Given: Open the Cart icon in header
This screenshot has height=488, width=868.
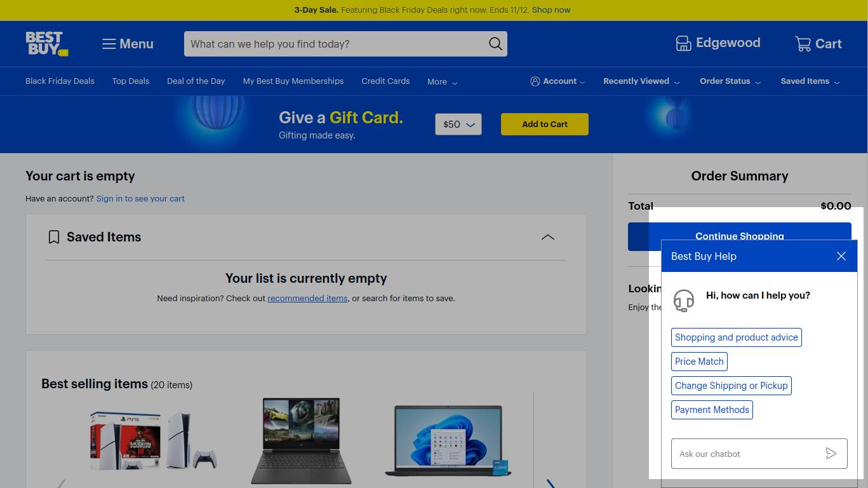Looking at the screenshot, I should [x=818, y=44].
